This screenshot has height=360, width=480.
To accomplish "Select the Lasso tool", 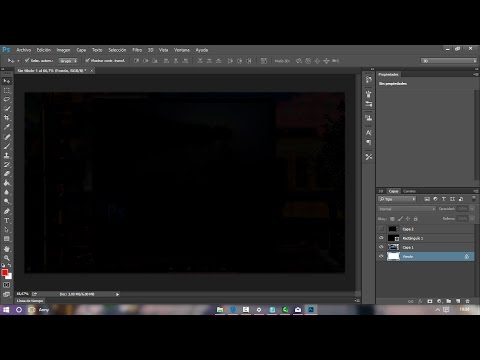I will (7, 99).
